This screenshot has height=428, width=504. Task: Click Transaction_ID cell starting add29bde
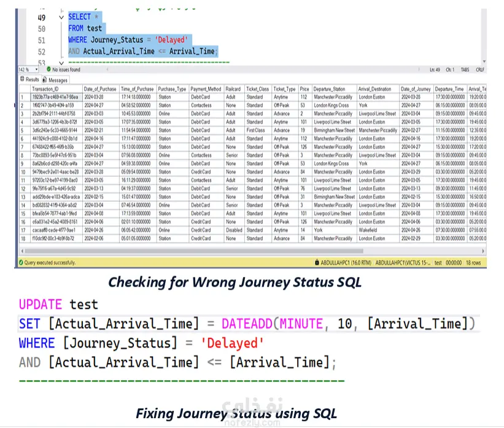point(56,196)
